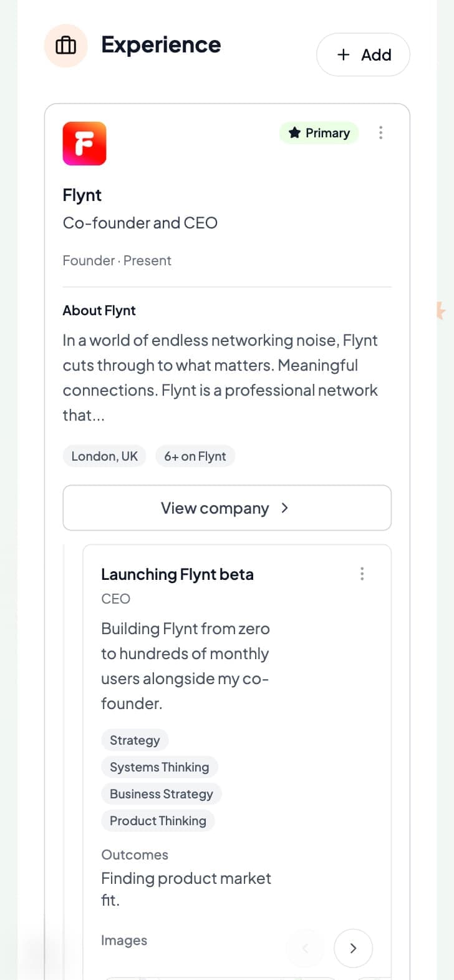Screen dimensions: 454x980
Task: Click the left arrow beside the Images carousel
Action: (306, 948)
